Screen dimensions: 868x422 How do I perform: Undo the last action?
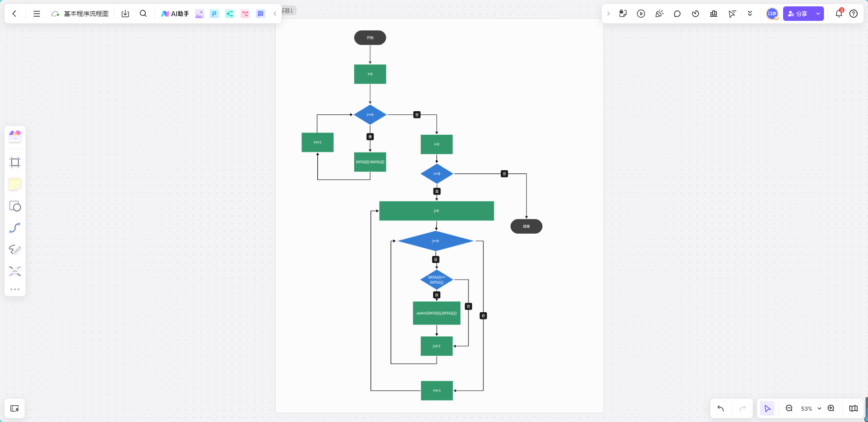(x=720, y=408)
